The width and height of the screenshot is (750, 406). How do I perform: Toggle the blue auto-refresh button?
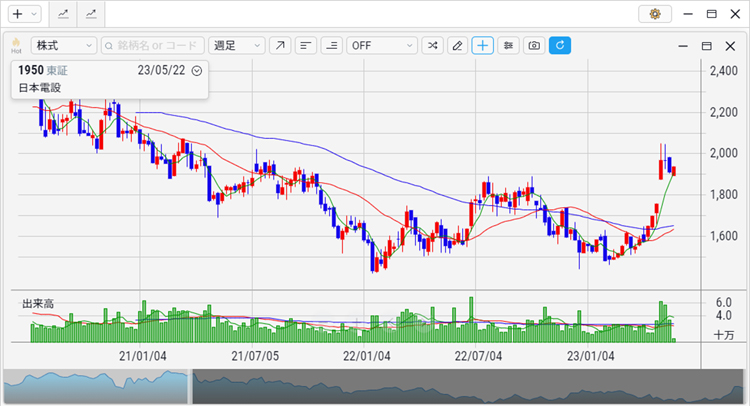click(560, 46)
